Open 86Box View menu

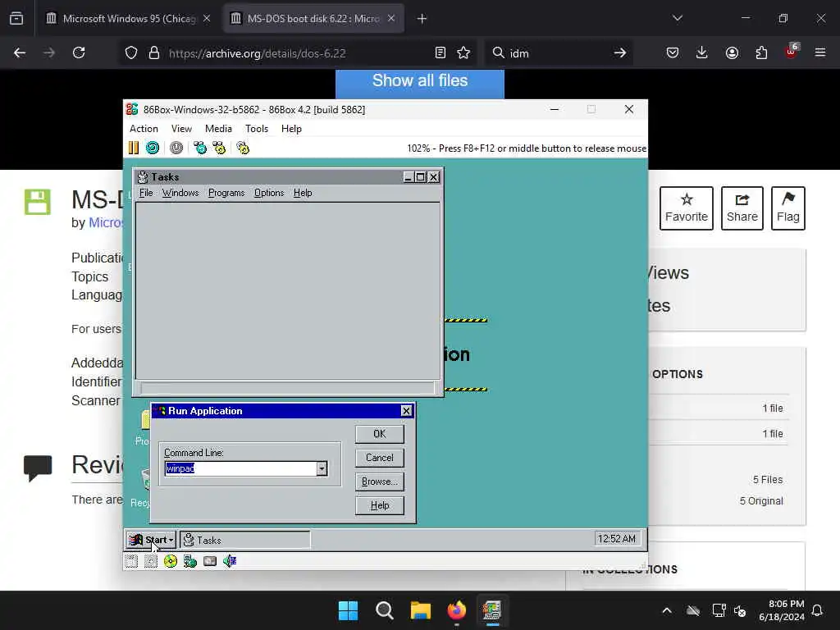[x=181, y=129]
